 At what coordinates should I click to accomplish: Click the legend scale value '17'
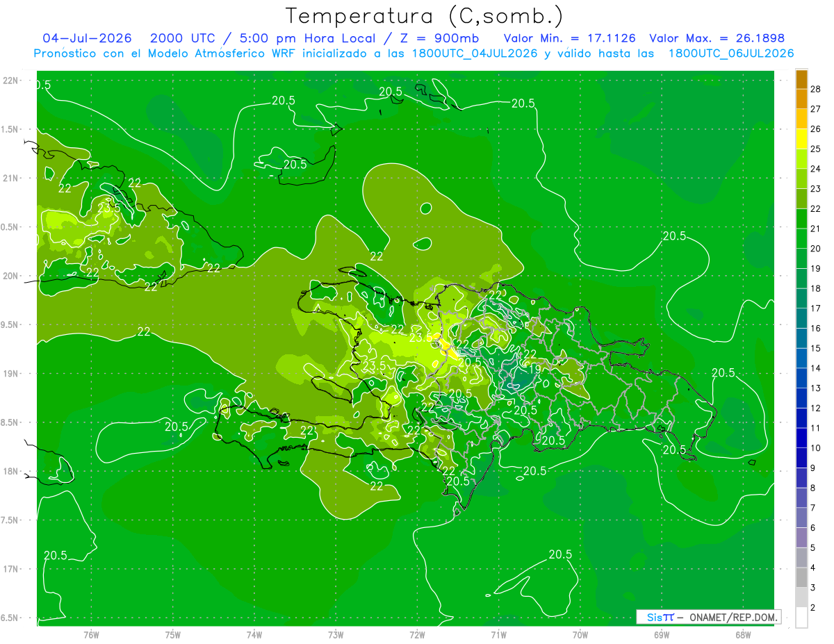[816, 308]
